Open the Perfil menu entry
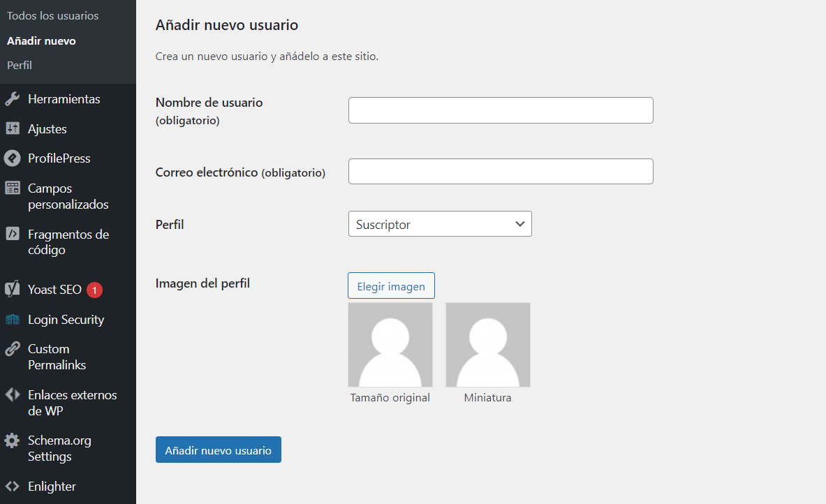The image size is (826, 504). point(19,65)
